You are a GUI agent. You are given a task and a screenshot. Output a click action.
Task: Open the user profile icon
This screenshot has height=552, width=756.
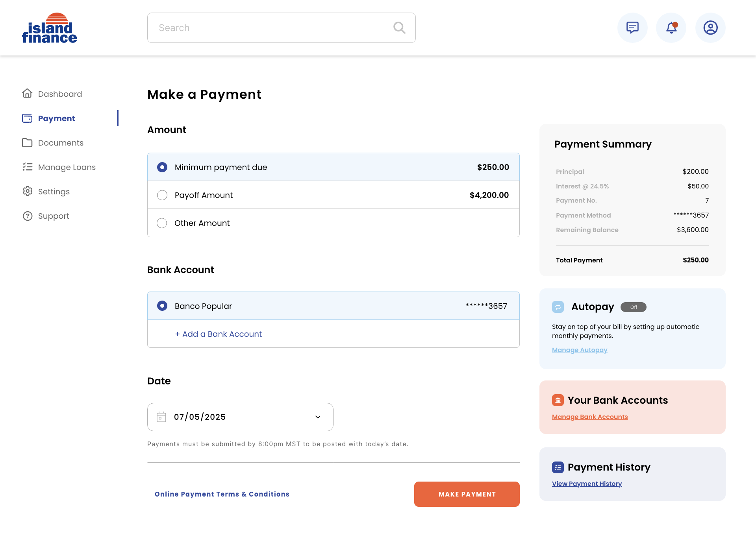point(710,28)
